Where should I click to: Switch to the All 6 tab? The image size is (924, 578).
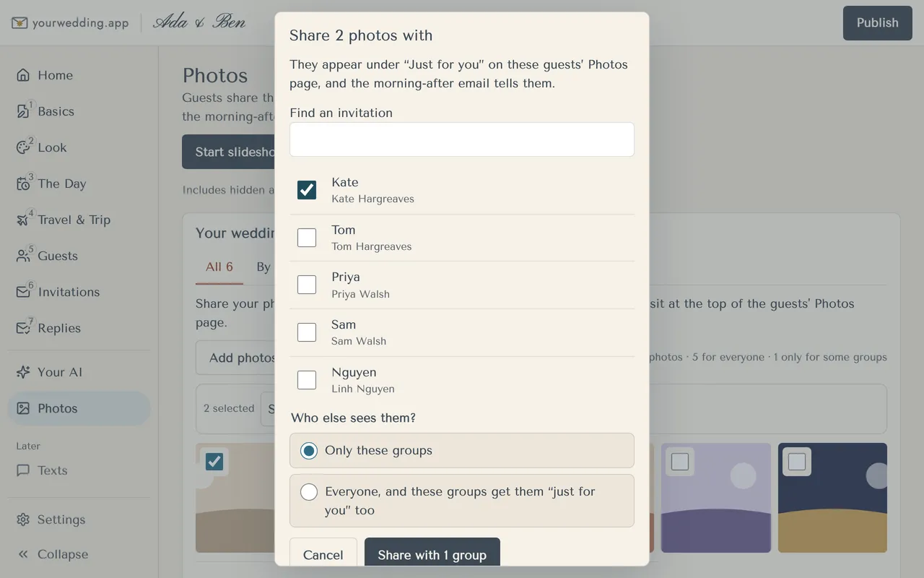coord(219,267)
